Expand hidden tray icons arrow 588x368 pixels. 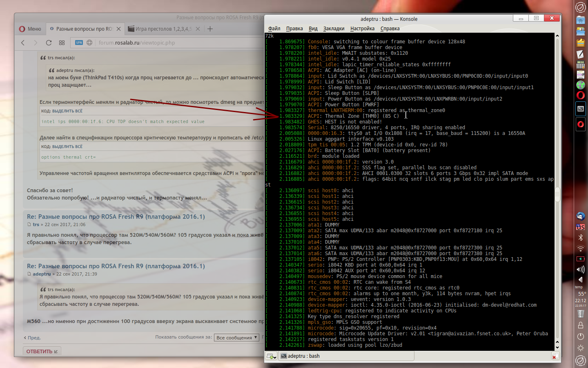click(x=580, y=280)
